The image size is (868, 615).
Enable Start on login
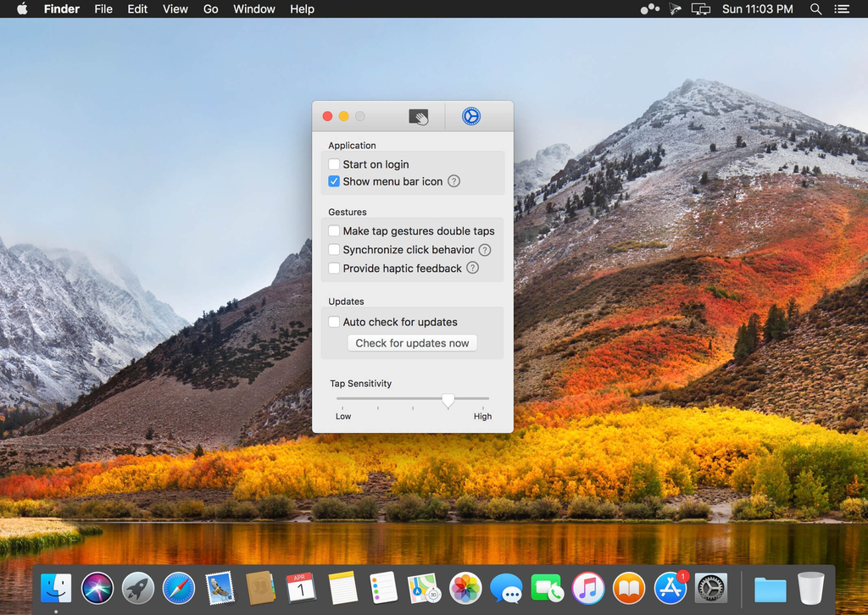pyautogui.click(x=335, y=164)
